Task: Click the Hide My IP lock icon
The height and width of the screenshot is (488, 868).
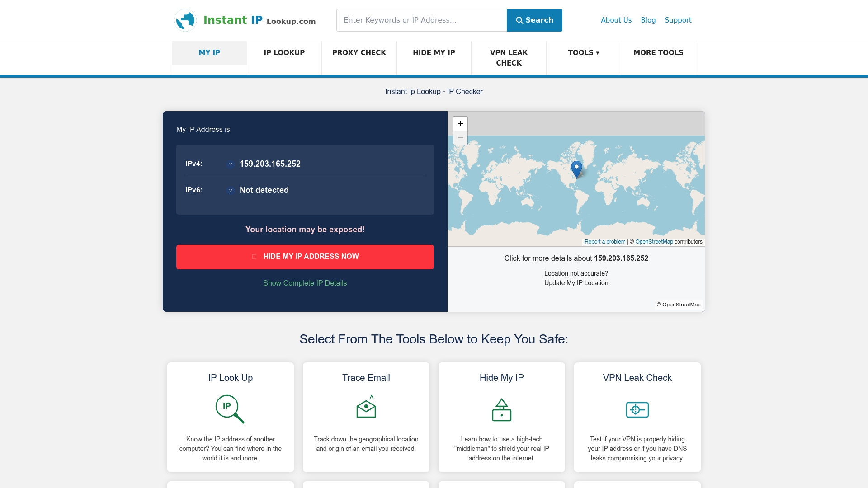Action: point(501,410)
